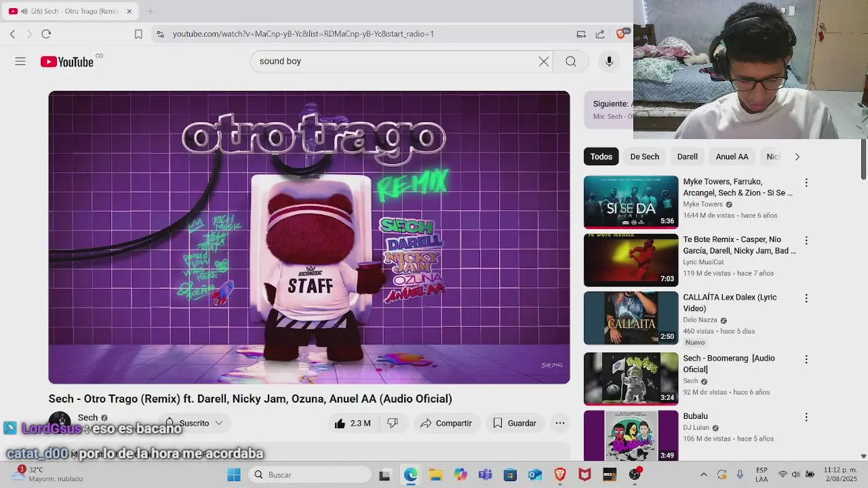Like the video (2.3 M)
868x488 pixels.
353,423
